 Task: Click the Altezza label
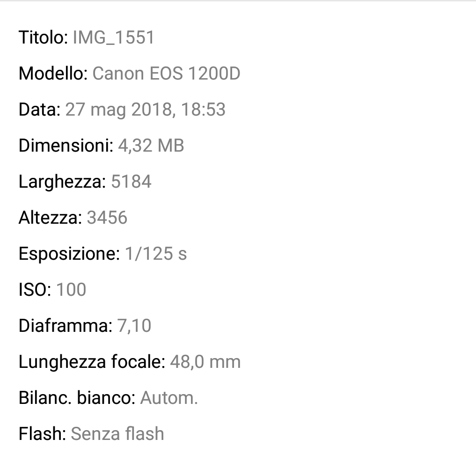[x=51, y=218]
